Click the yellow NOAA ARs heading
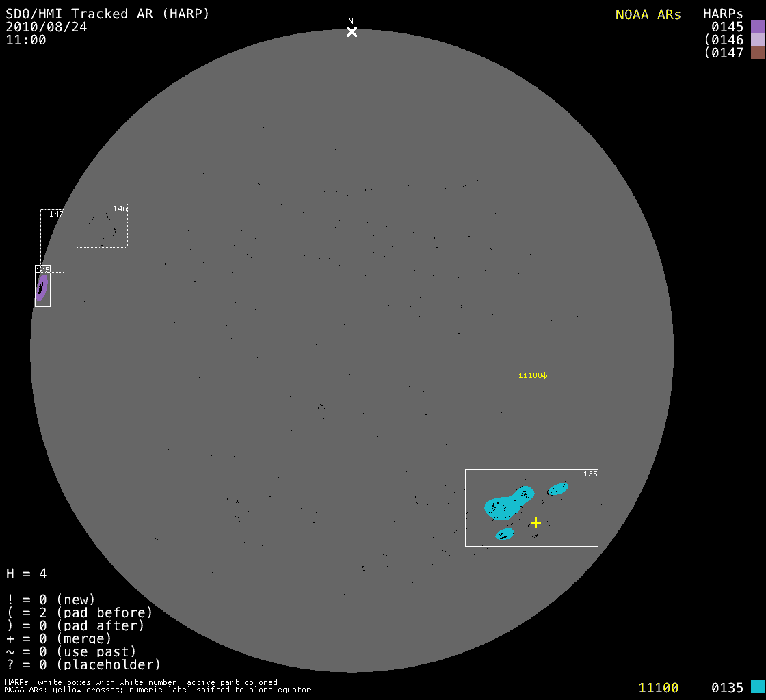Viewport: 766px width, 700px height. point(648,14)
